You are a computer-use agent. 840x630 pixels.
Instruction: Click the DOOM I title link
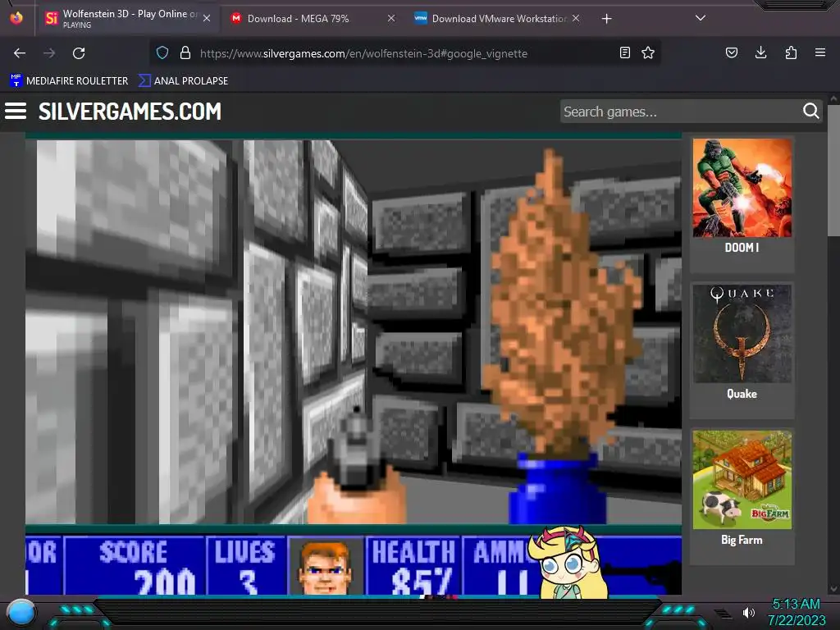tap(742, 248)
